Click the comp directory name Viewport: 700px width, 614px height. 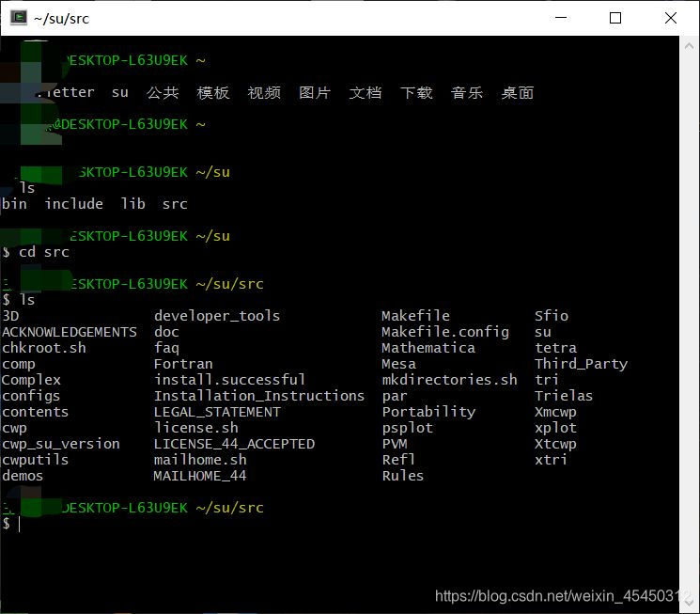click(x=18, y=364)
